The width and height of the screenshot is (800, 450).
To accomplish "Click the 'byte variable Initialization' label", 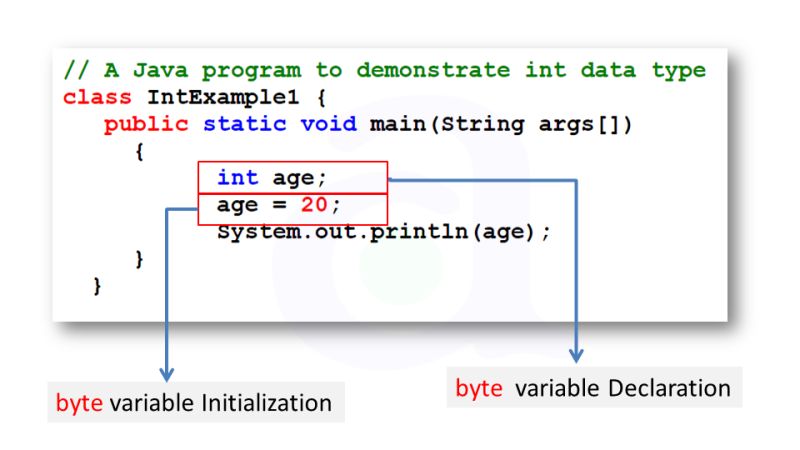I will tap(196, 403).
